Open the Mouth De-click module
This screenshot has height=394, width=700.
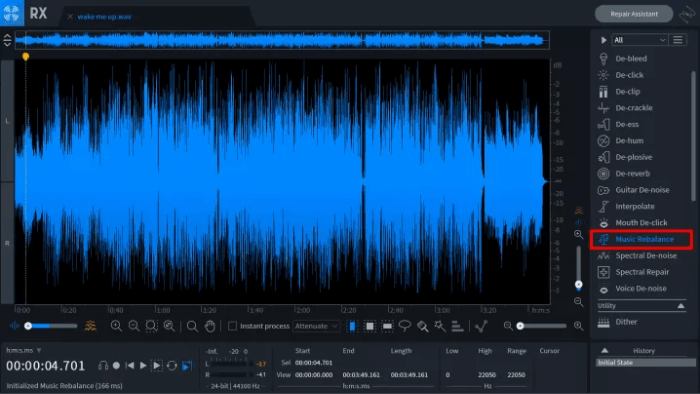point(641,223)
